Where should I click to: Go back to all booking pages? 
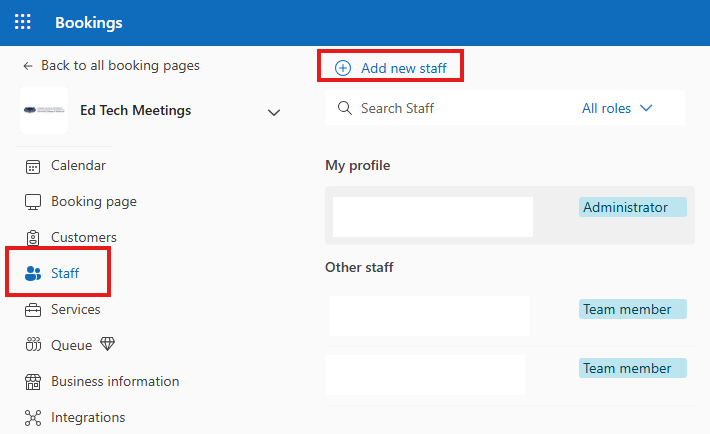click(111, 65)
